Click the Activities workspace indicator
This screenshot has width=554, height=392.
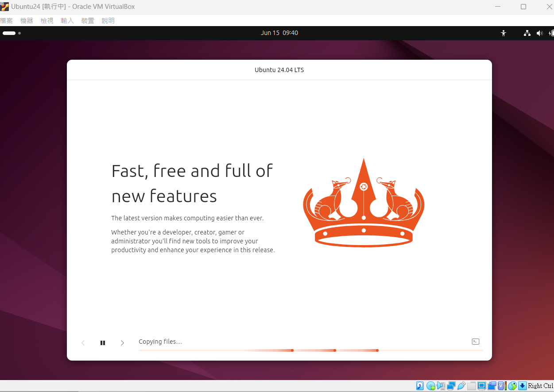tap(12, 33)
